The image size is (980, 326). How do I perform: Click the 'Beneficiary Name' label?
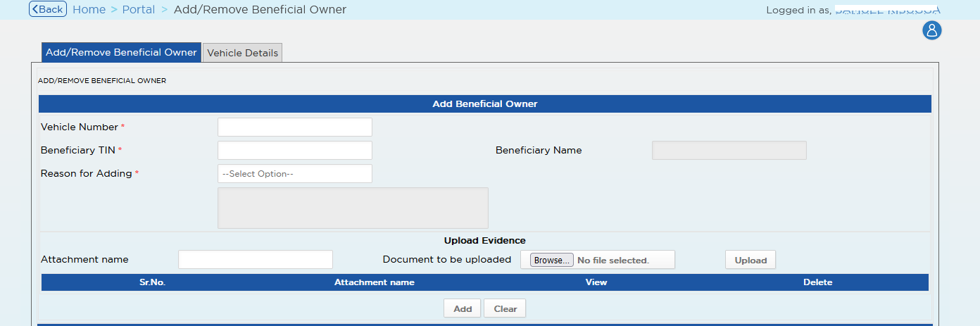click(539, 150)
